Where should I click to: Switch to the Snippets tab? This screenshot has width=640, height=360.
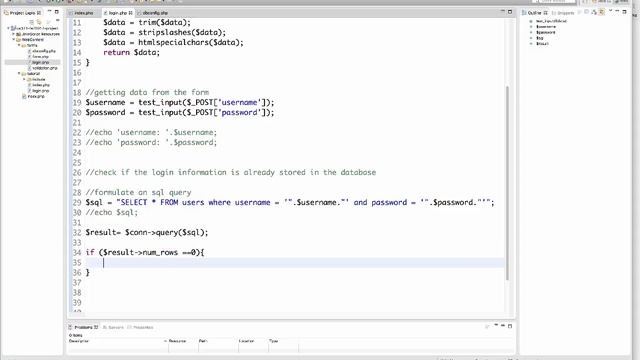563,13
